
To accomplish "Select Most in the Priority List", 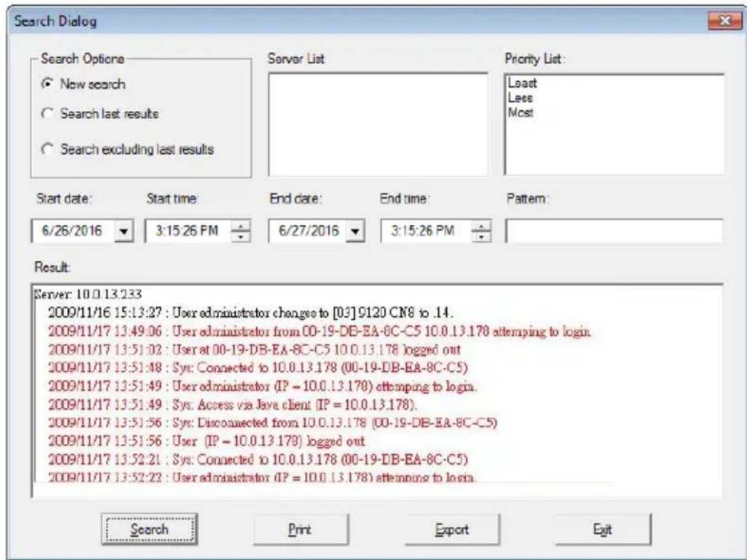I will pos(520,112).
